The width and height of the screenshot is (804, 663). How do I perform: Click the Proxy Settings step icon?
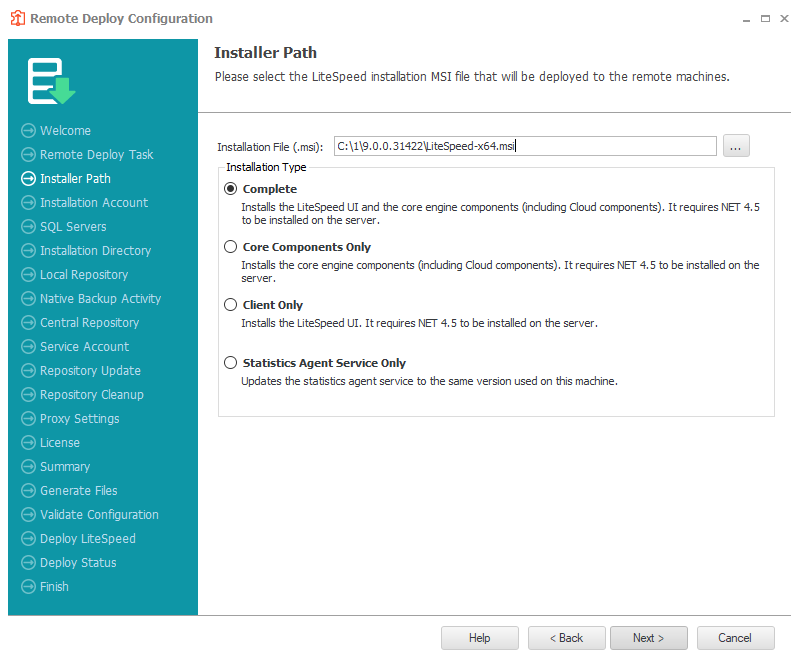[28, 418]
